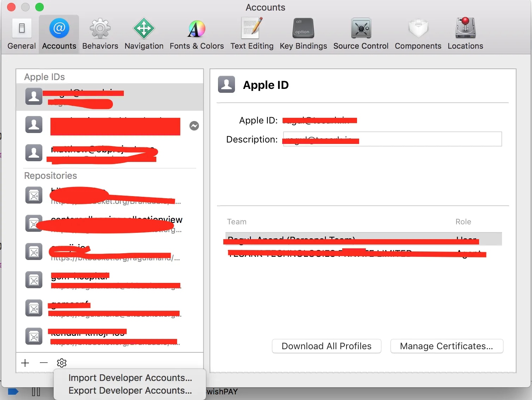The height and width of the screenshot is (400, 532).
Task: Click Export Developer Accounts menu item
Action: pyautogui.click(x=130, y=390)
